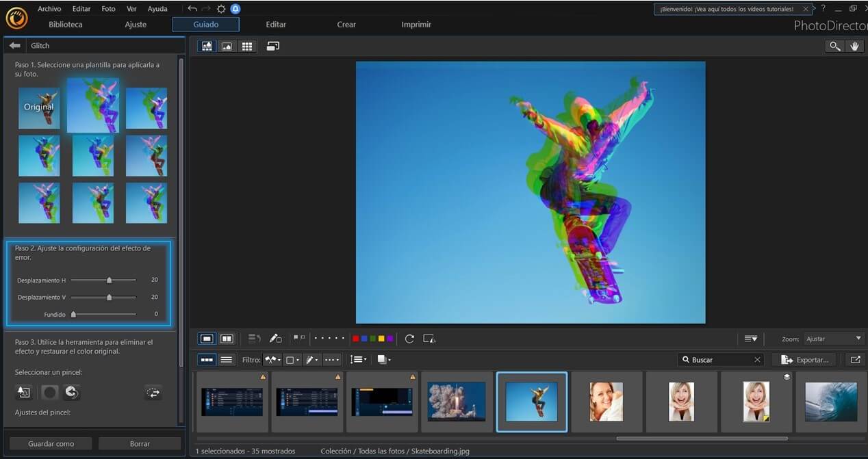Click the Fundido slider handle
Viewport: 868px width, 459px height.
(x=73, y=315)
